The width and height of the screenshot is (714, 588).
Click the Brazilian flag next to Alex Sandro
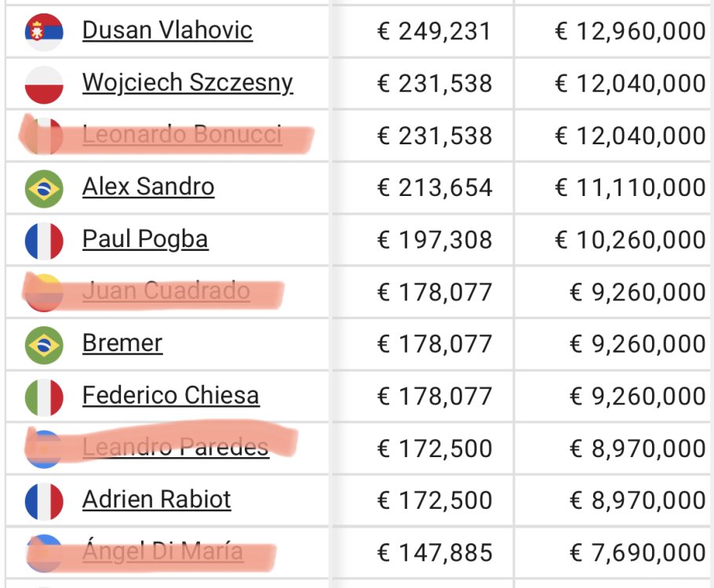point(44,188)
